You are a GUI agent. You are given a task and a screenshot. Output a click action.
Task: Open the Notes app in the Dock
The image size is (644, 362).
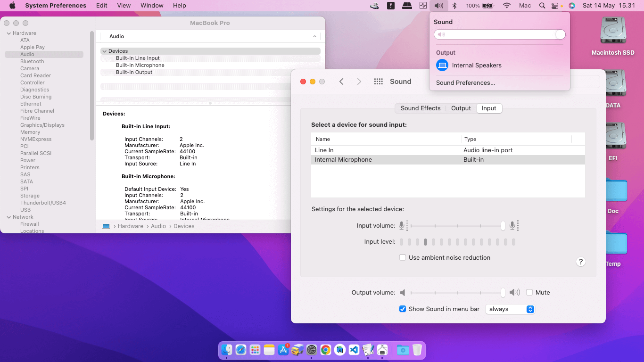point(269,350)
